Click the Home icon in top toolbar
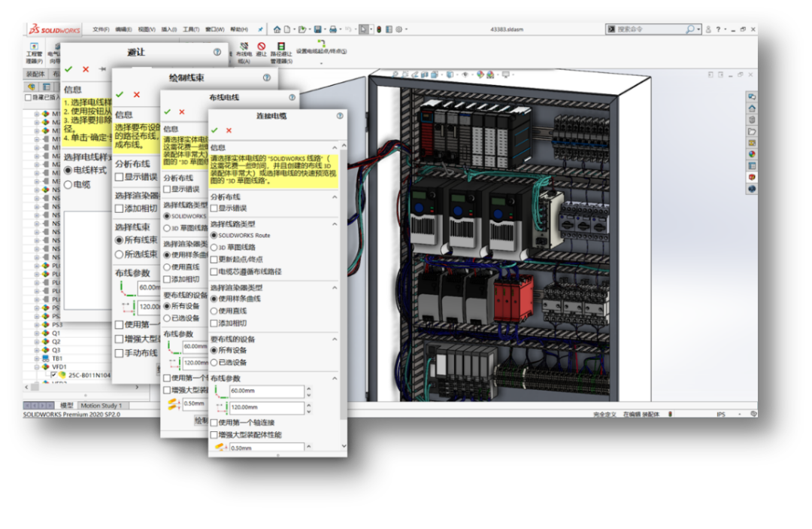This screenshot has width=812, height=529. pos(277,29)
